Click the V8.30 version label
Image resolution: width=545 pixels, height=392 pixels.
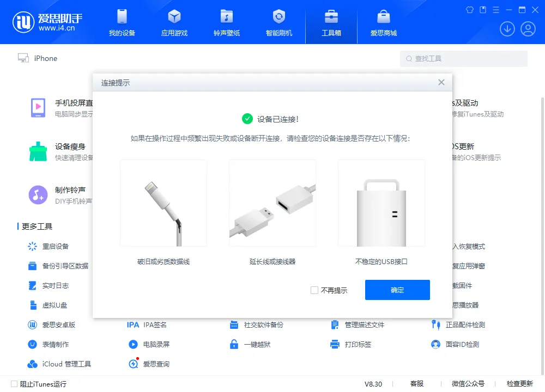tap(373, 384)
